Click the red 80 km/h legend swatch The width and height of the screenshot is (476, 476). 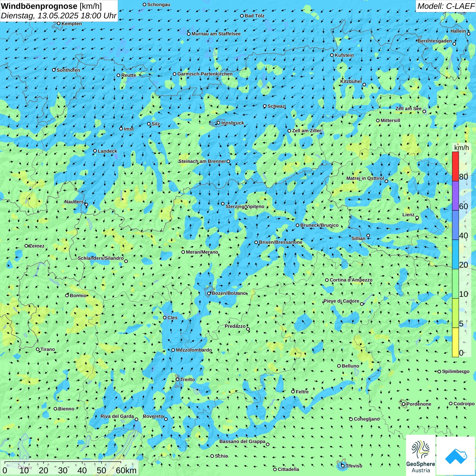[x=455, y=166]
